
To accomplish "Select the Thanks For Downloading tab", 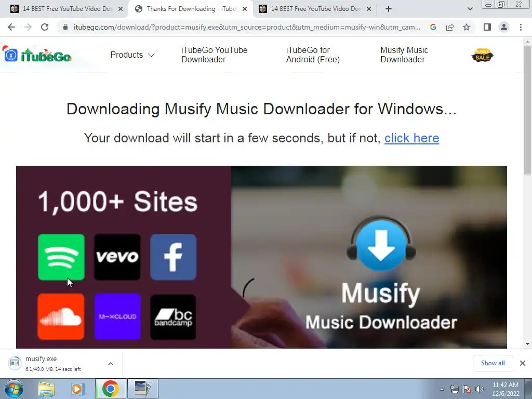I will point(191,9).
